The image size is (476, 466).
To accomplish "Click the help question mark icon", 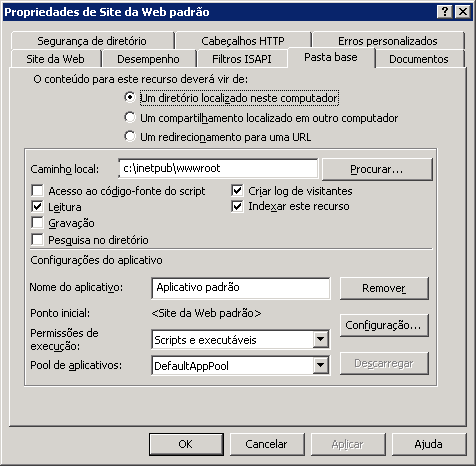I will [444, 12].
